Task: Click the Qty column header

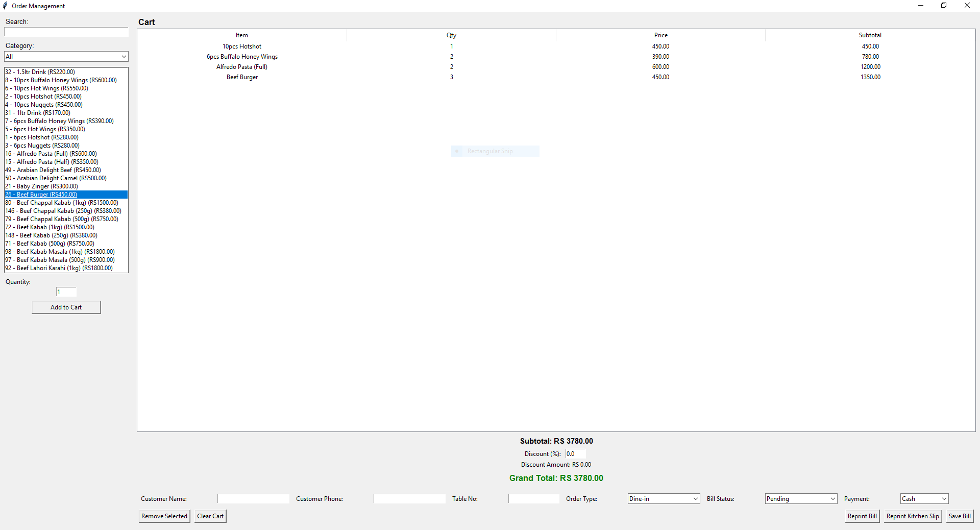Action: point(451,35)
